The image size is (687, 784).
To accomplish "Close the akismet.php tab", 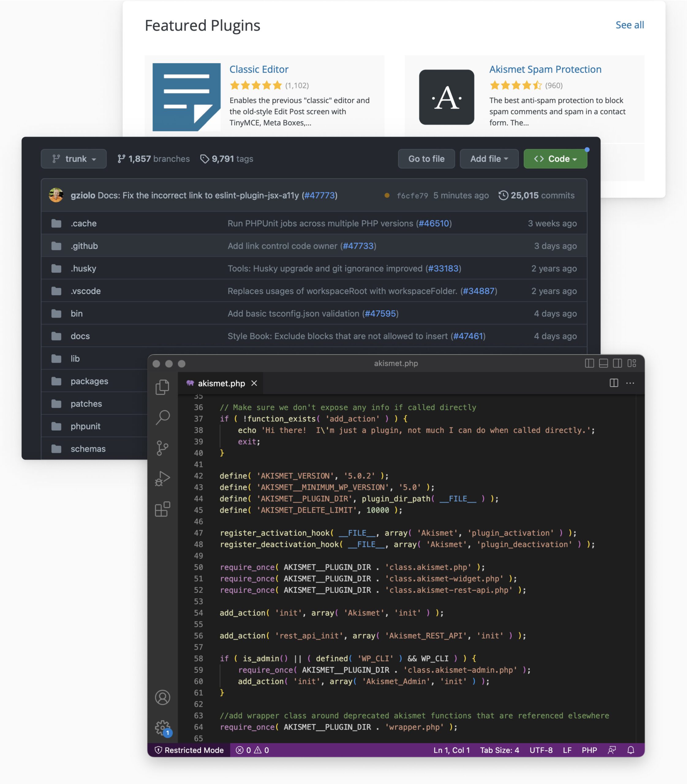I will (x=254, y=383).
